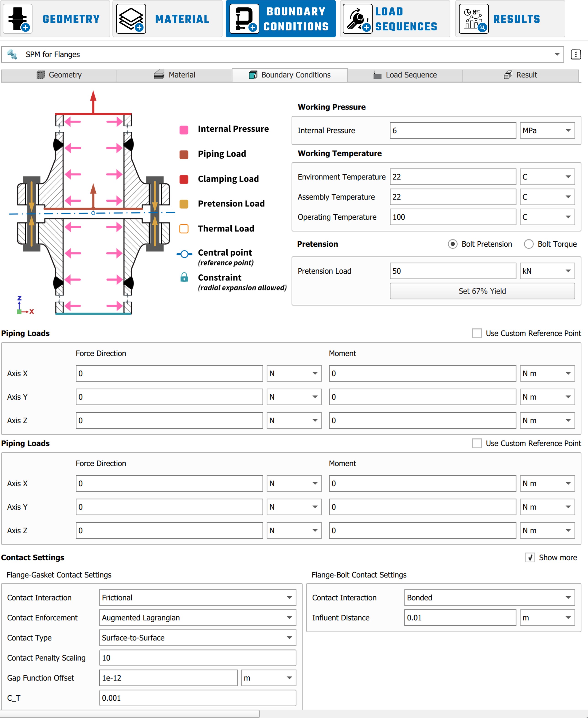Open the Pretension Load kN unit dropdown
Viewport: 588px width, 718px height.
547,271
